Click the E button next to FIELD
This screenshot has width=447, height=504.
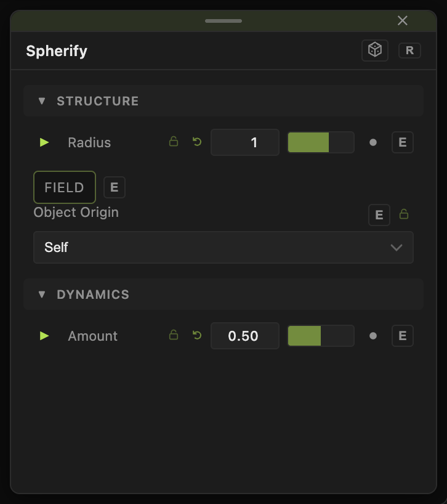115,187
